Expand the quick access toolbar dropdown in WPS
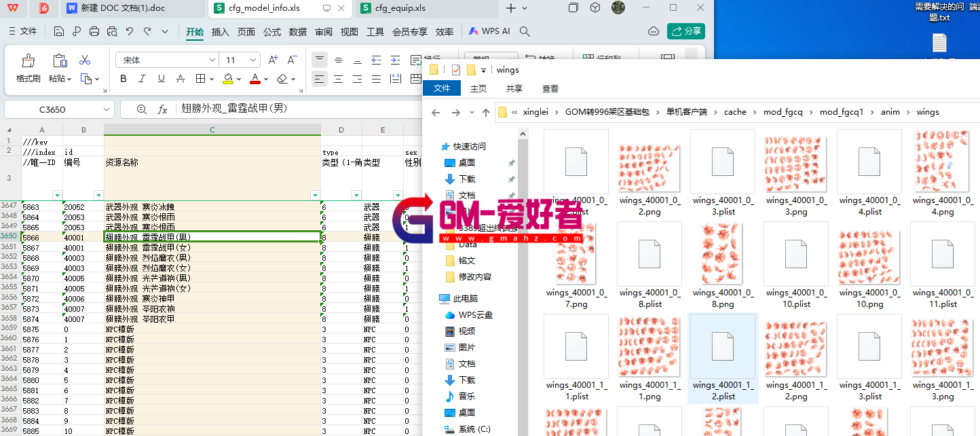The height and width of the screenshot is (436, 980). [165, 31]
